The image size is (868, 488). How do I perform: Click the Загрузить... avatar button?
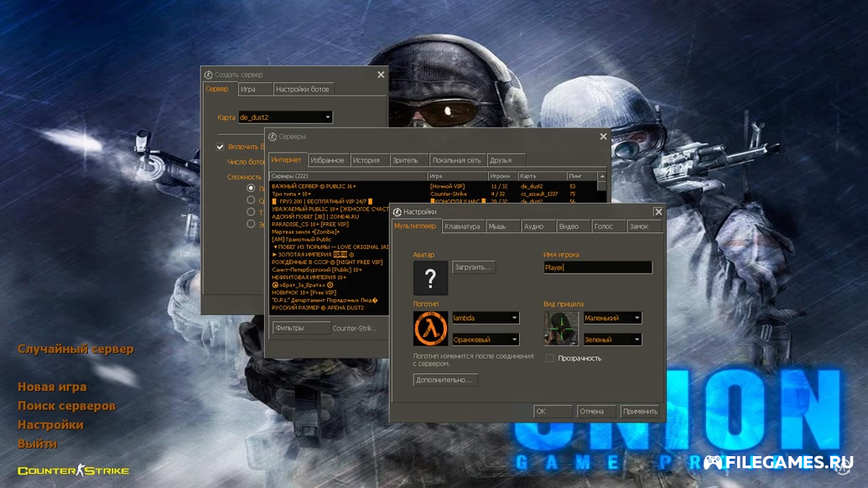[473, 267]
